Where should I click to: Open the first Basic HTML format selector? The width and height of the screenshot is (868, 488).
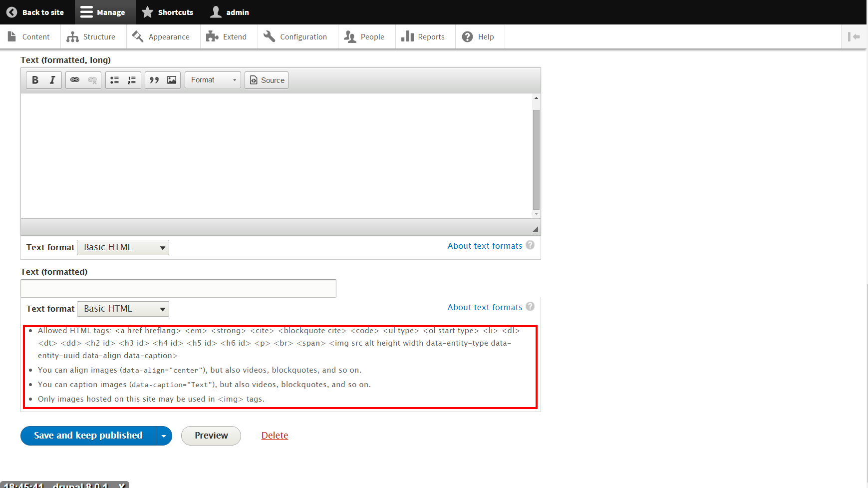123,247
